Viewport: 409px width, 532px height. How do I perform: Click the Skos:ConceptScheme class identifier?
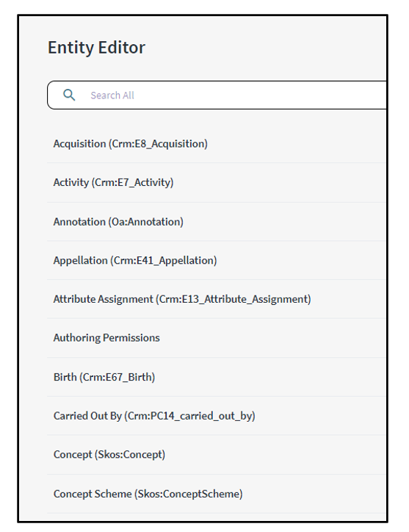[x=189, y=494]
